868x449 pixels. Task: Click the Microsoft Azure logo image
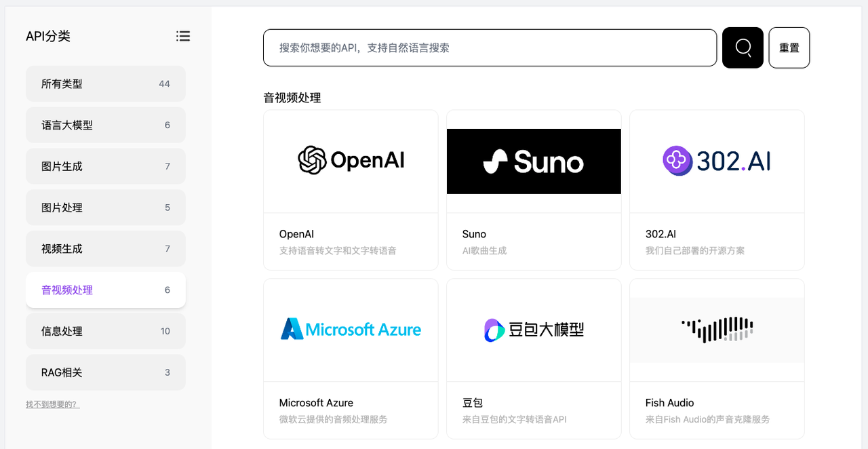[351, 330]
